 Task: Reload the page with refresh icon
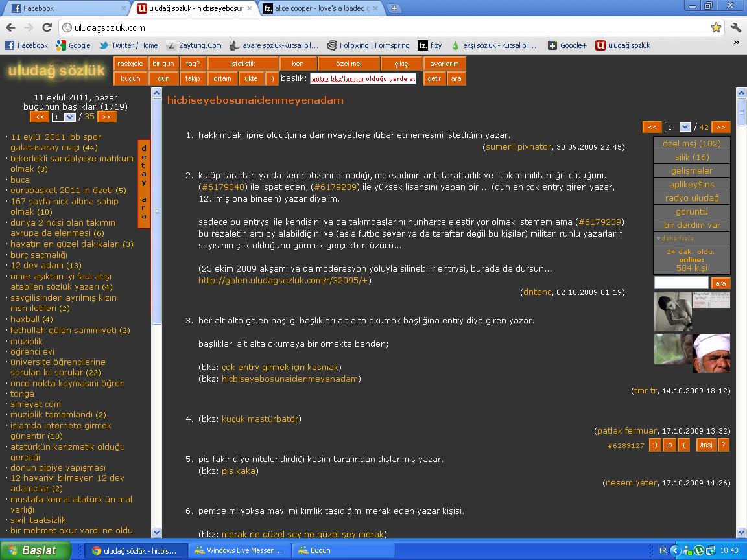[x=47, y=28]
